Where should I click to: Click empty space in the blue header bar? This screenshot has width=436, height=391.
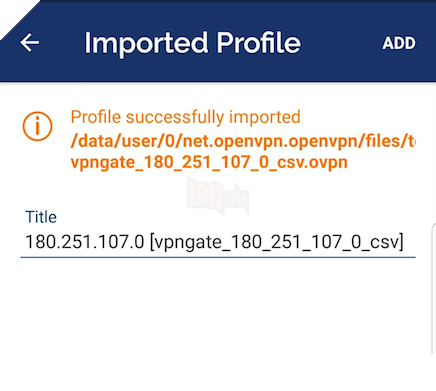pyautogui.click(x=340, y=43)
